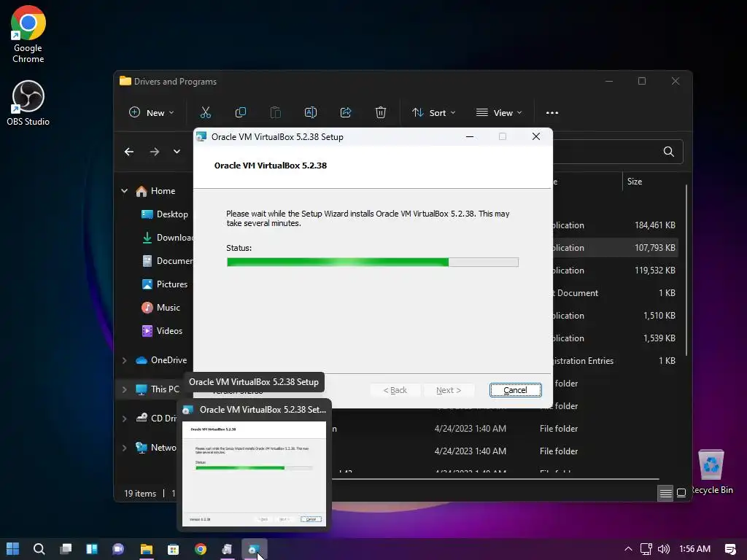The width and height of the screenshot is (747, 560).
Task: Select the file sized 184,461 KB
Action: coord(614,225)
